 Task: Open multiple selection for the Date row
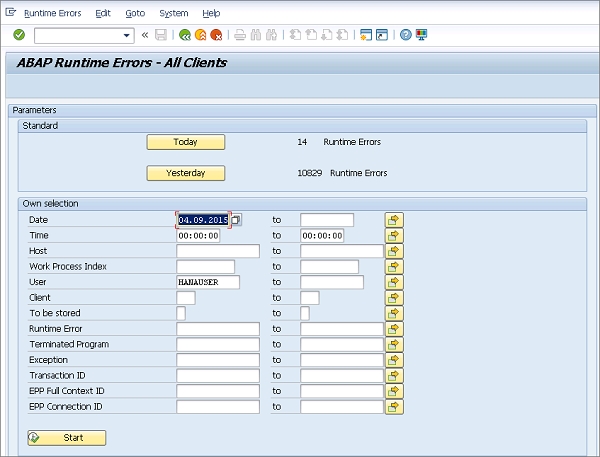tap(394, 220)
